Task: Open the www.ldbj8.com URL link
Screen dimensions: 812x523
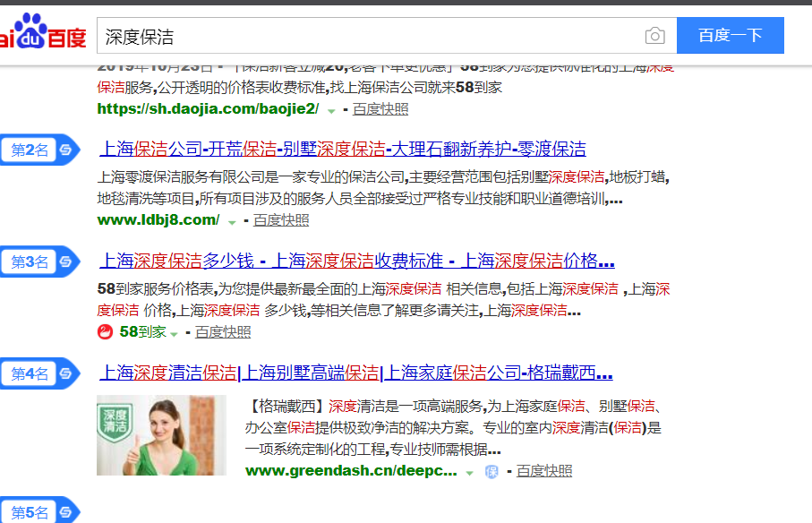Action: coord(158,220)
